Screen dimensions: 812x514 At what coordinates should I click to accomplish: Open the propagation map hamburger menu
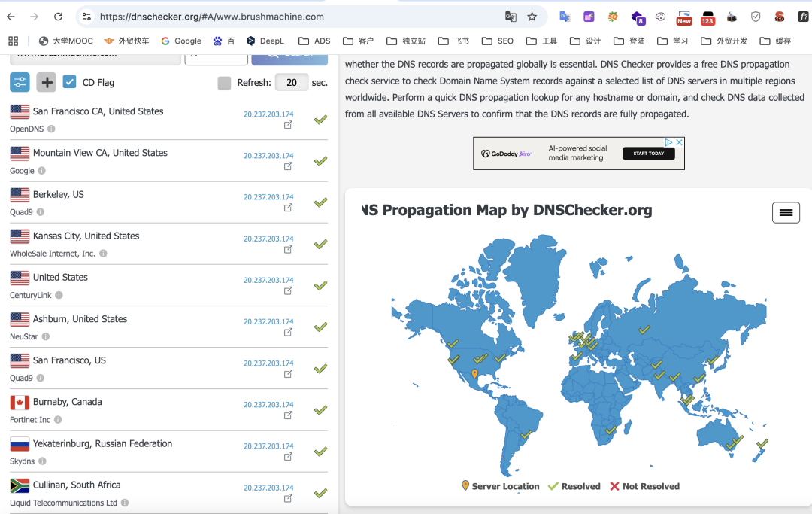786,212
